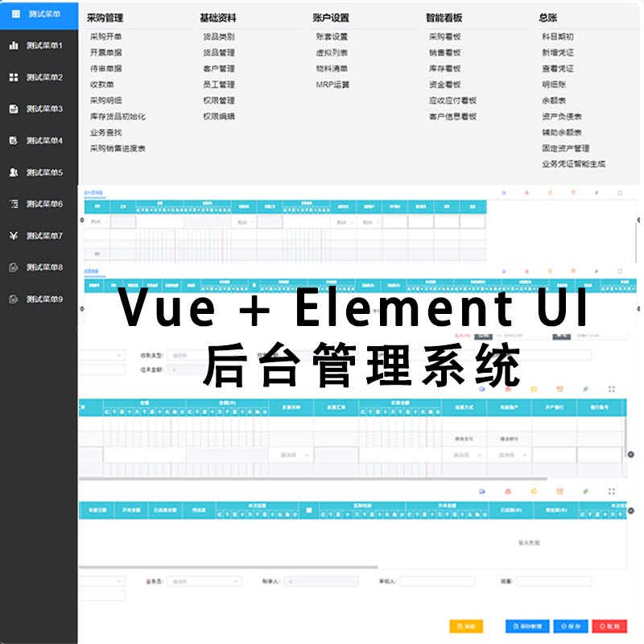The width and height of the screenshot is (644, 644).
Task: Open 新增凭证
Action: (558, 52)
